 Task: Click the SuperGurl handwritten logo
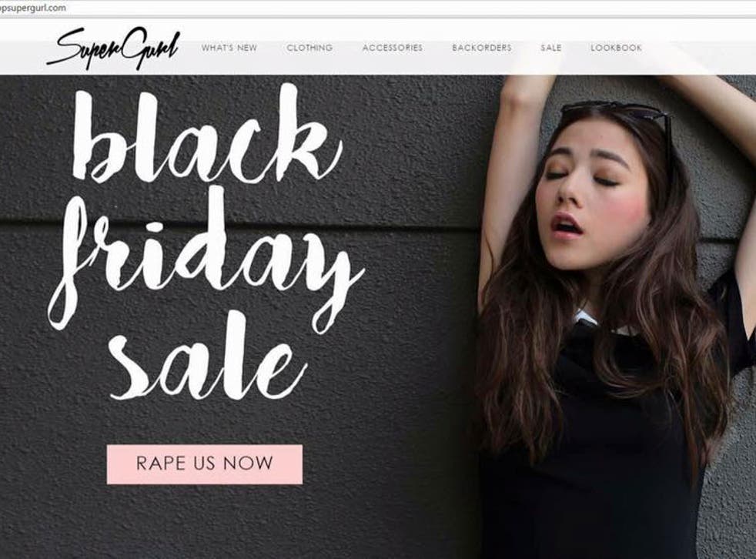point(113,49)
